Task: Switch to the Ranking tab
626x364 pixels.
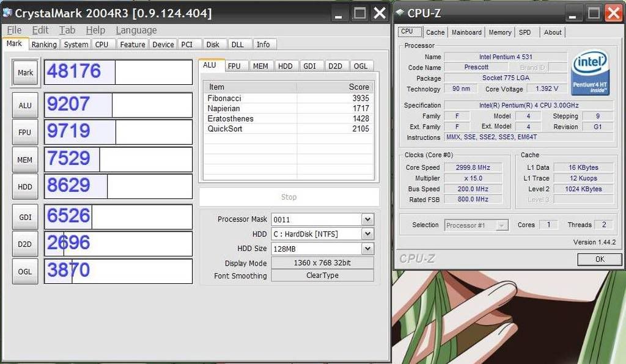Action: pyautogui.click(x=44, y=45)
